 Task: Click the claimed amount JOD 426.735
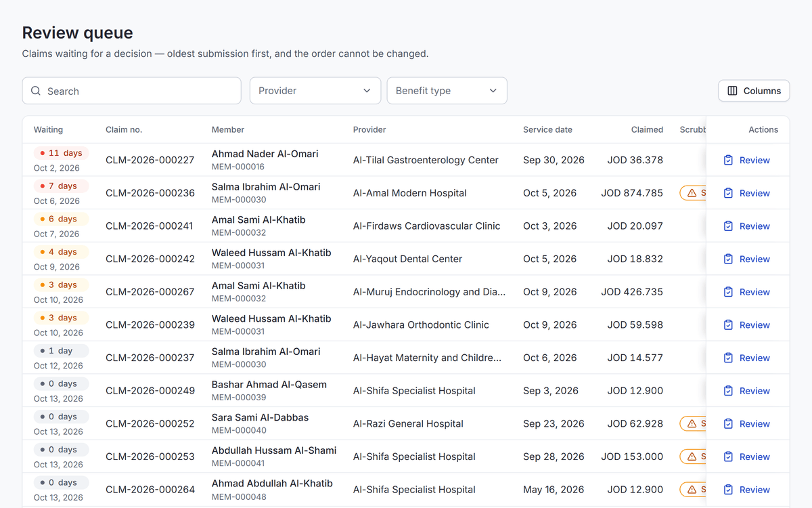coord(632,292)
